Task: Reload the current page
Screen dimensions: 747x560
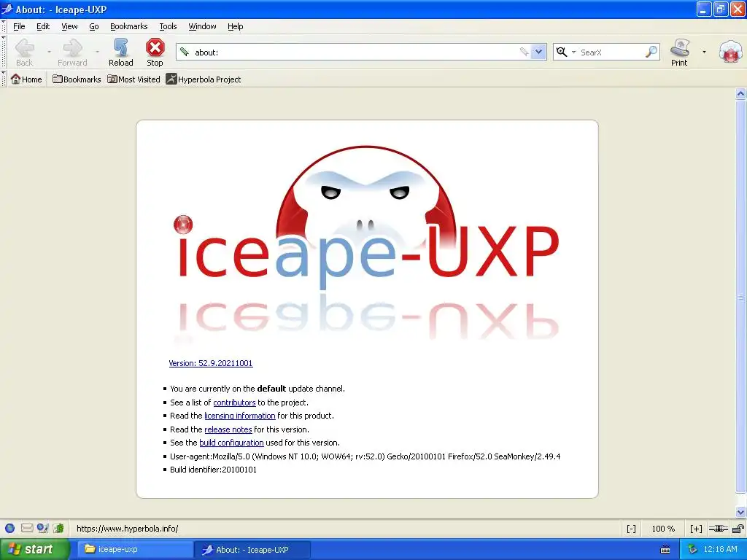Action: click(121, 52)
